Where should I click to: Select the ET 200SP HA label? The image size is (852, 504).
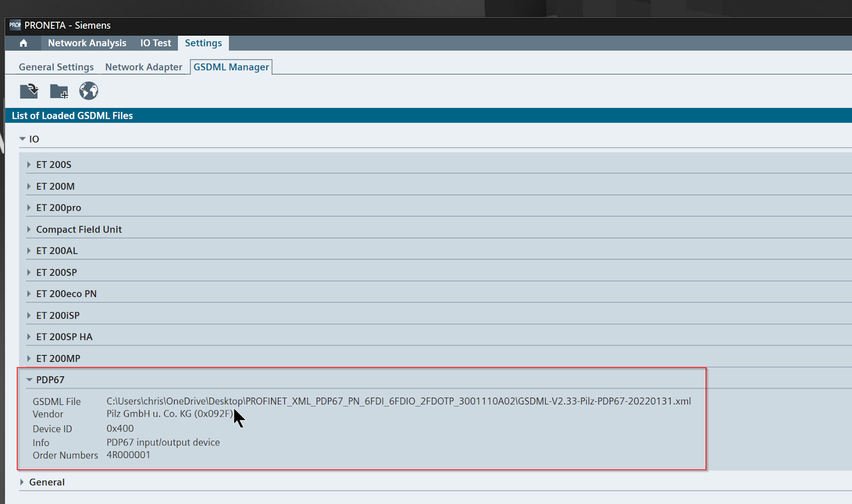pos(64,337)
